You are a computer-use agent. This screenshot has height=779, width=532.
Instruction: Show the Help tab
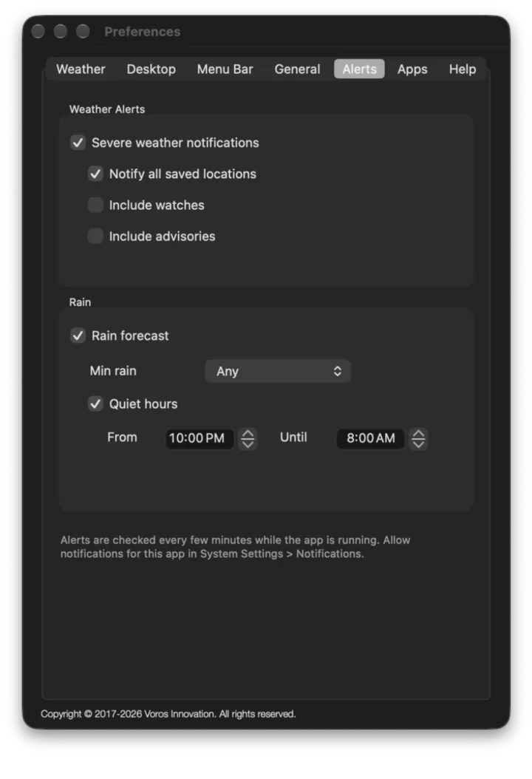[x=463, y=69]
